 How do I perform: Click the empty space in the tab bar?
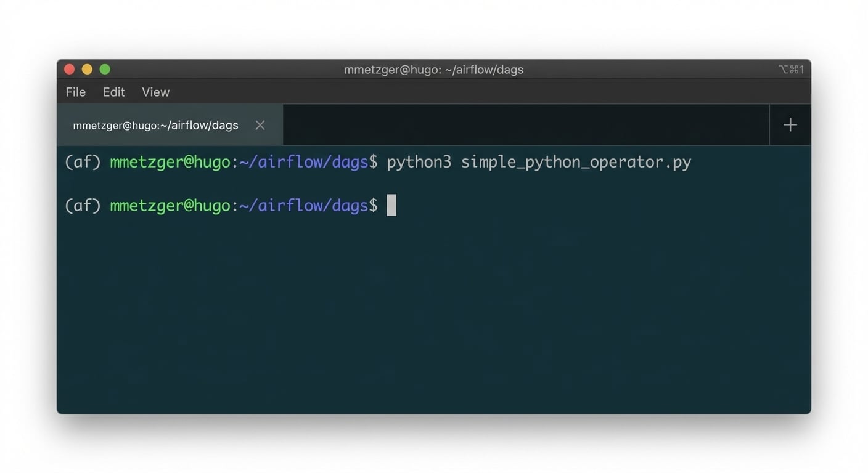point(524,124)
